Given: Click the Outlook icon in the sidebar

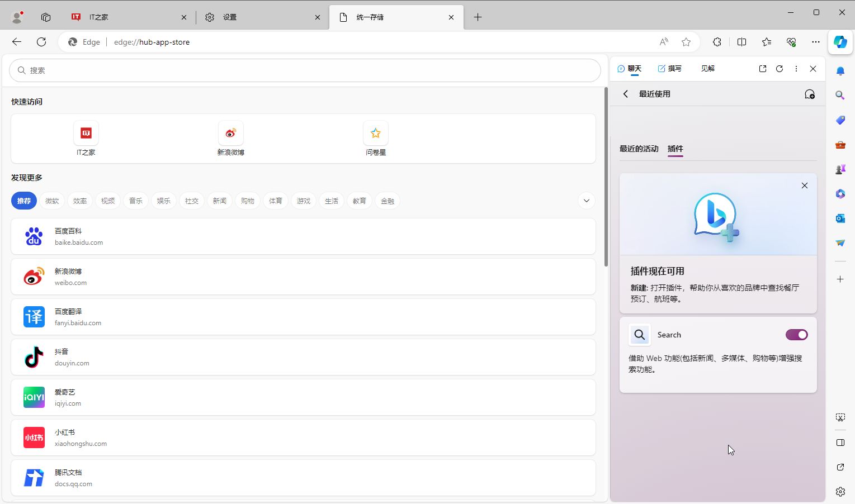Looking at the screenshot, I should point(840,218).
